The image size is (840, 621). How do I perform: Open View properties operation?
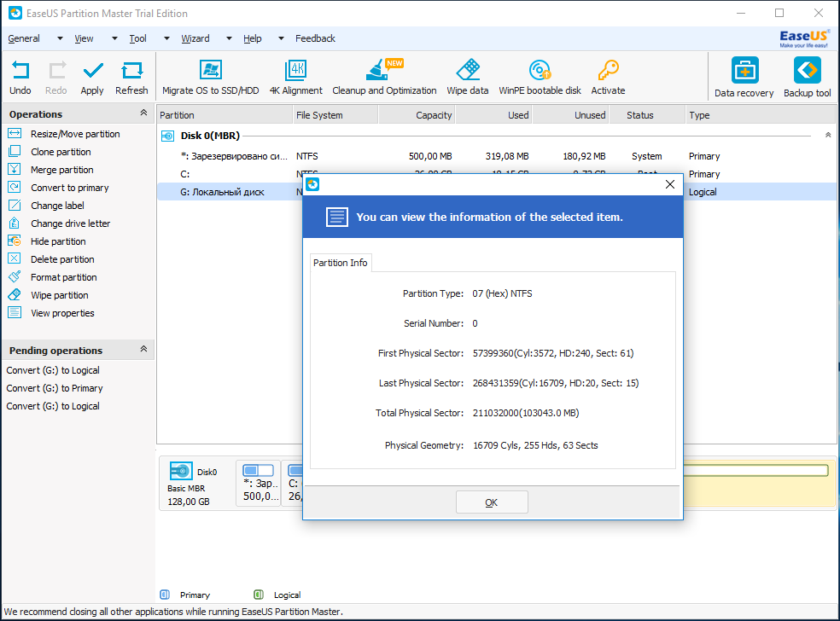pyautogui.click(x=62, y=313)
